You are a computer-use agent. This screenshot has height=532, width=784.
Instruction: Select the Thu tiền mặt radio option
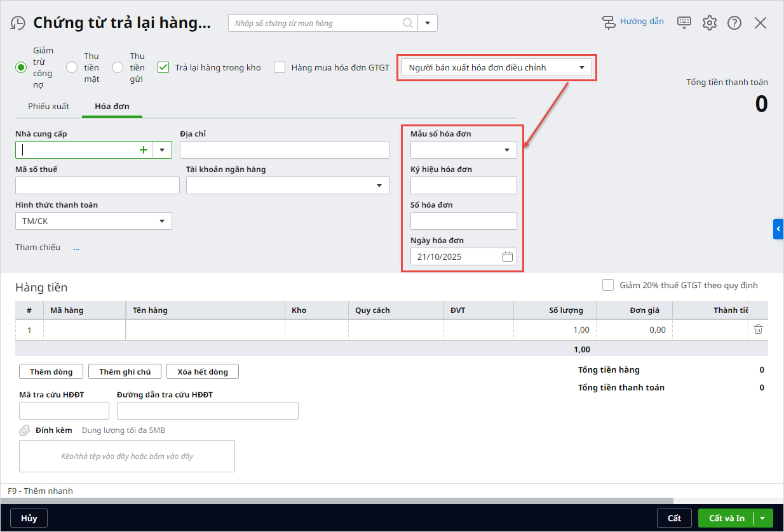[x=72, y=67]
